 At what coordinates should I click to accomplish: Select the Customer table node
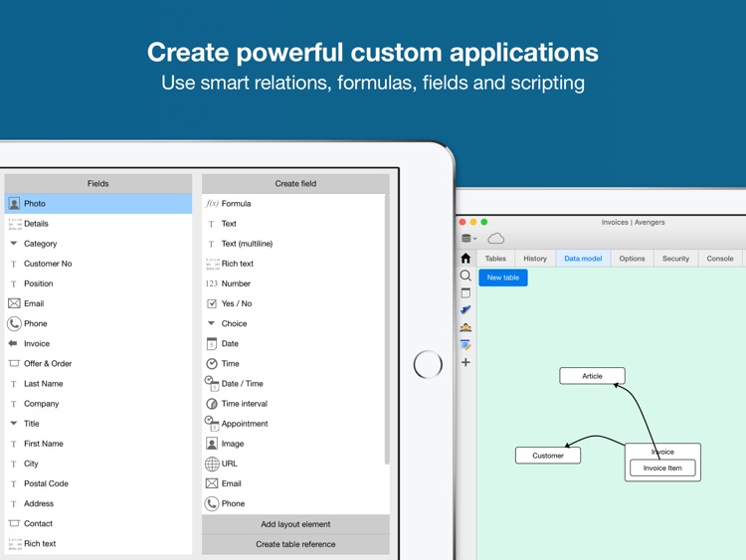click(548, 456)
